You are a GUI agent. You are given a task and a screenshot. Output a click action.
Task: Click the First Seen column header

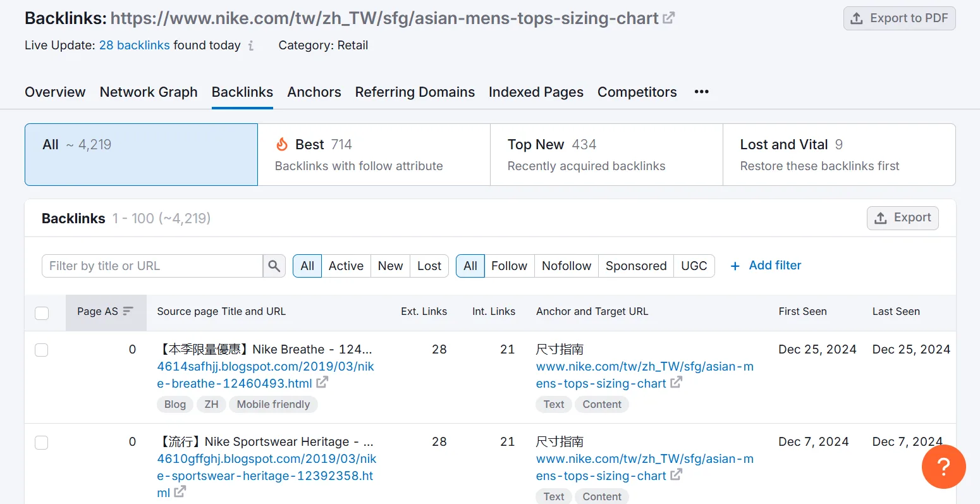point(802,312)
